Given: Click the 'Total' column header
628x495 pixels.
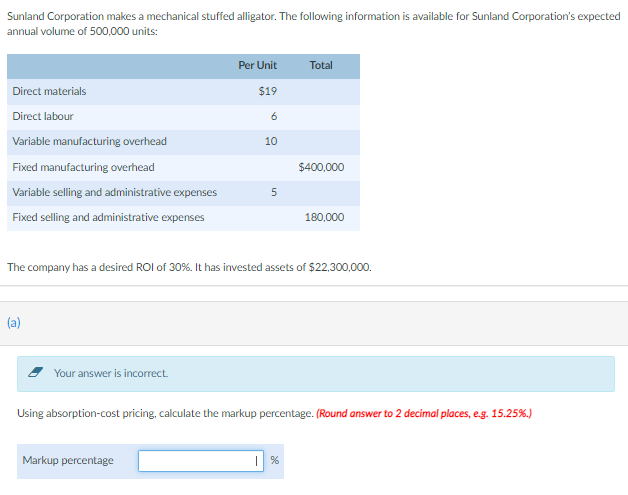Looking at the screenshot, I should pos(321,65).
